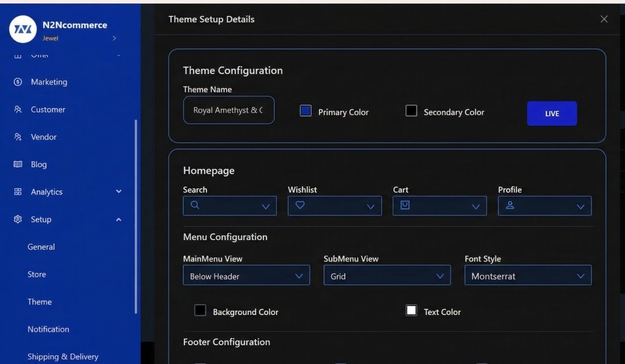
Task: Click the heart icon in Wishlist dropdown
Action: click(300, 205)
